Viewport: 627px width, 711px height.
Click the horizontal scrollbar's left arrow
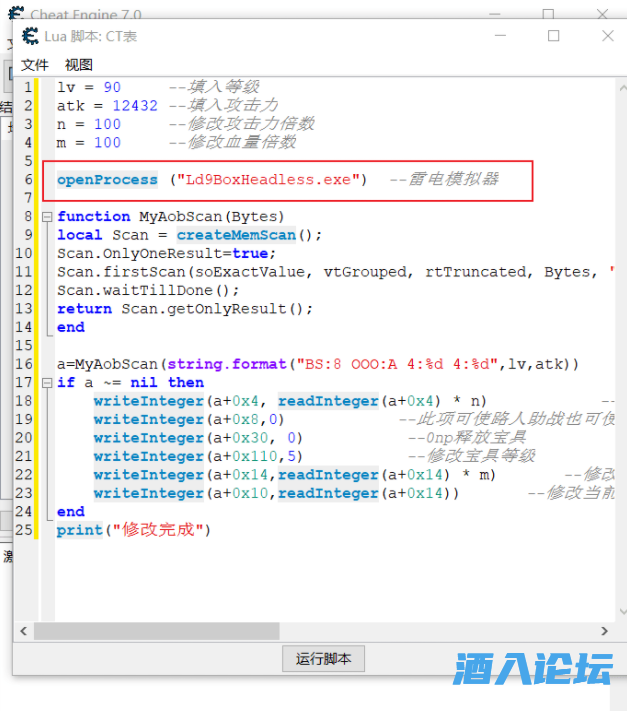click(x=24, y=631)
